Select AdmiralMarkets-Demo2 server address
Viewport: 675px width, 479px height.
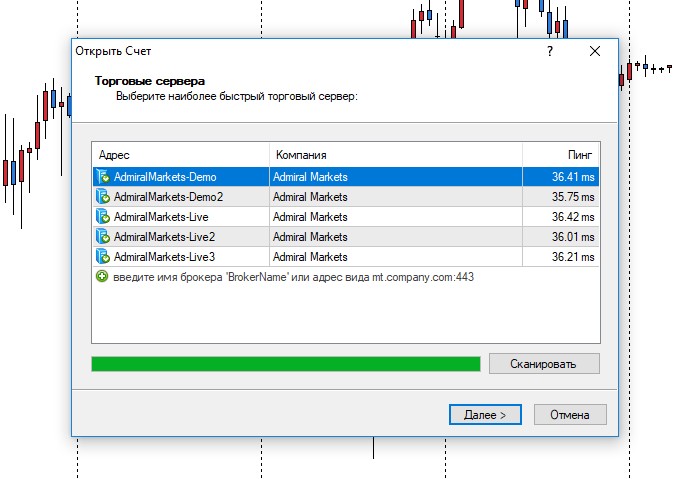(x=168, y=197)
